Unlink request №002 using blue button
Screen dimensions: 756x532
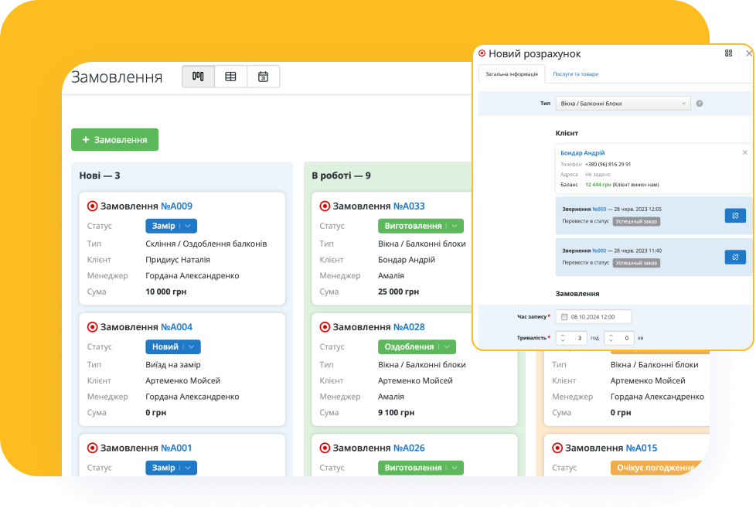click(734, 257)
